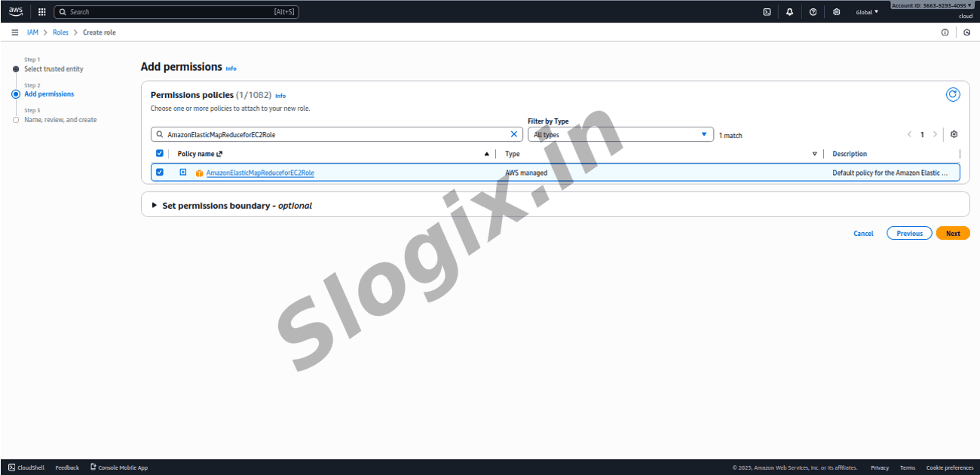Screen dimensions: 980x475
Task: Deselect the AmazonElasticMapReduceforEC2Role policy checkbox
Action: pyautogui.click(x=159, y=172)
